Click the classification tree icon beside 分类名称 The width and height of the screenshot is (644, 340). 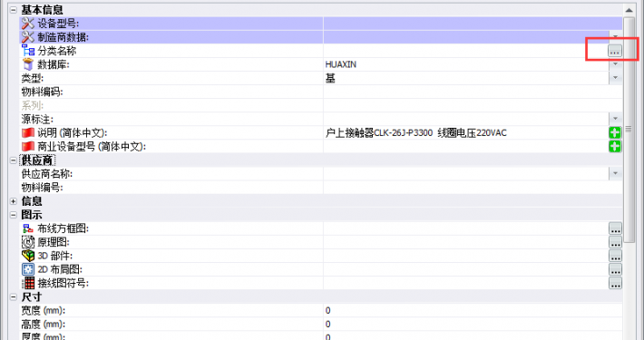point(28,51)
